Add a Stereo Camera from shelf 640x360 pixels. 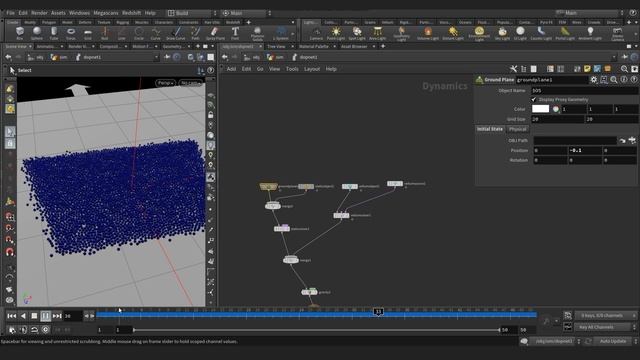[x=618, y=33]
